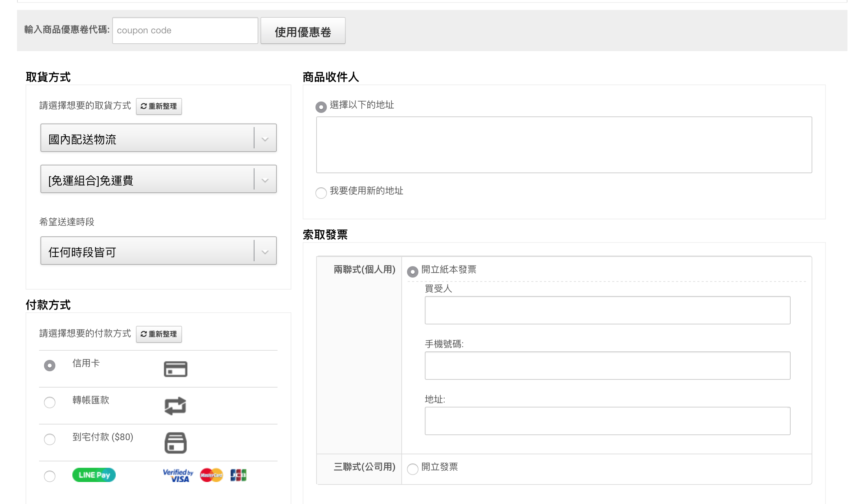Click the LINE Pay logo

(94, 475)
